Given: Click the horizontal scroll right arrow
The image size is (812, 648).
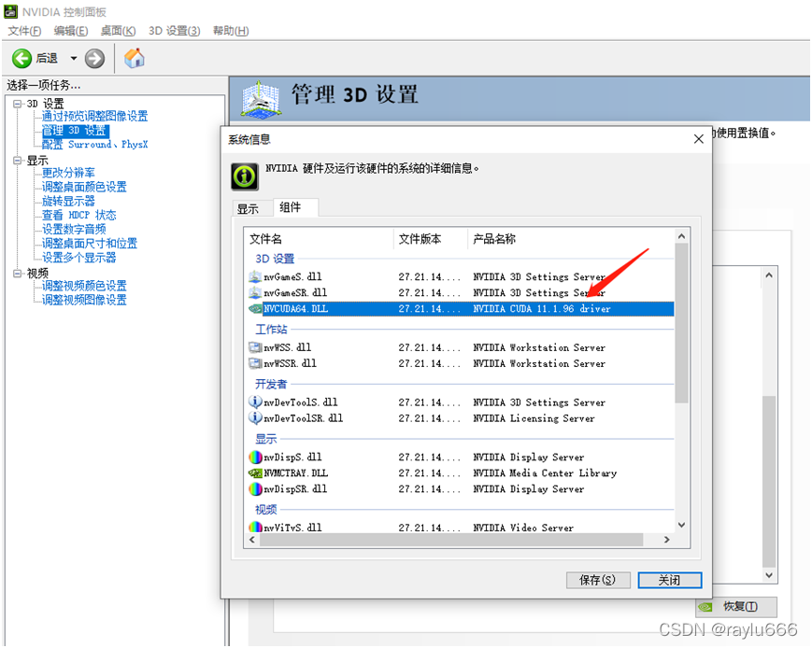Looking at the screenshot, I should pos(667,540).
